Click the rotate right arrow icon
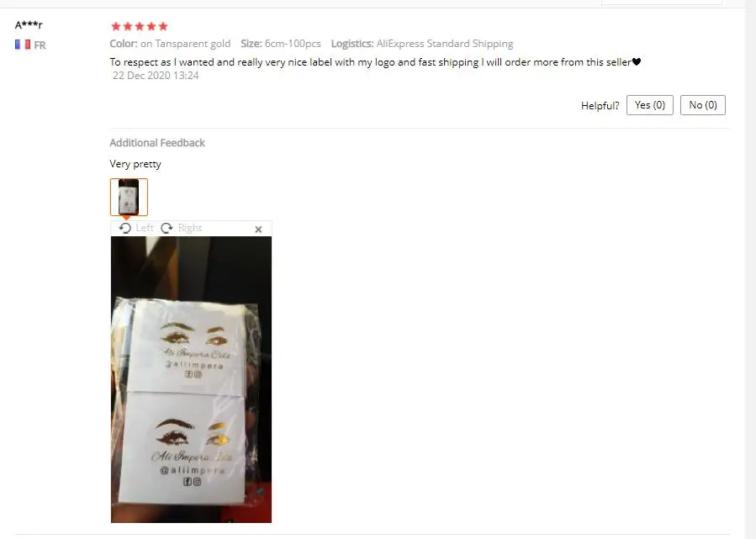The width and height of the screenshot is (756, 539). (167, 228)
